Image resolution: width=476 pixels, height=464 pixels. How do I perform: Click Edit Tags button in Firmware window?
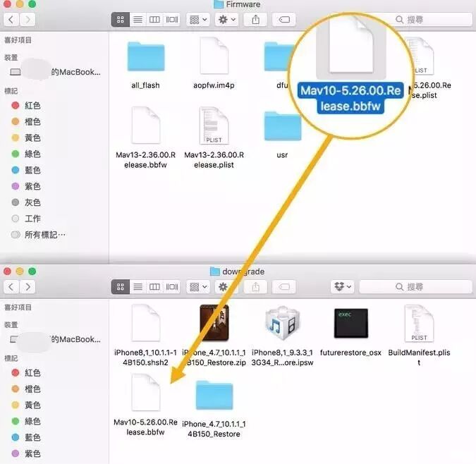(284, 20)
